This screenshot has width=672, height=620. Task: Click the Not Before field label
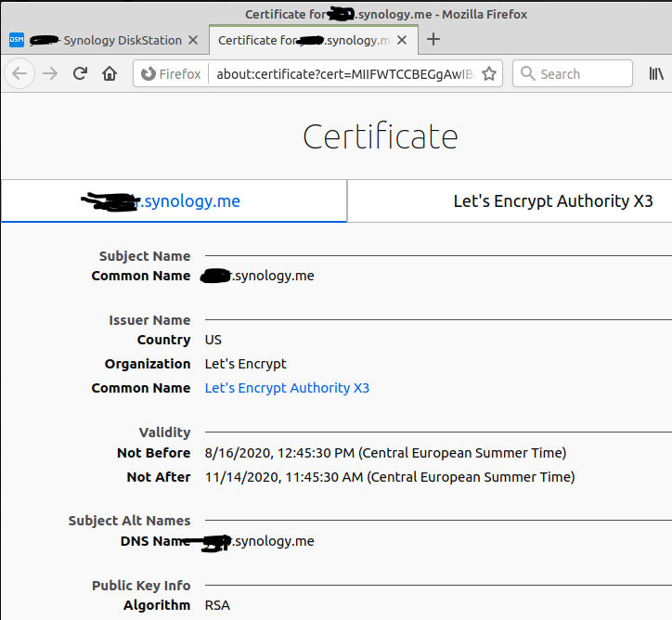[x=154, y=453]
